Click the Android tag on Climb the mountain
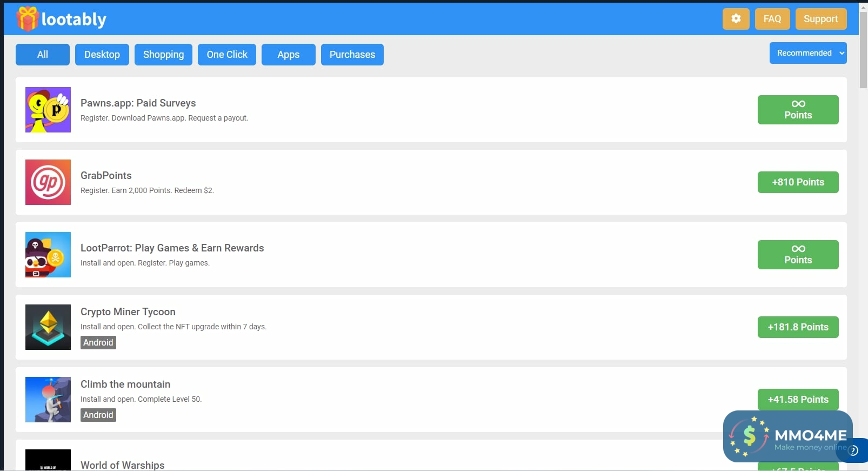This screenshot has height=471, width=868. tap(98, 415)
